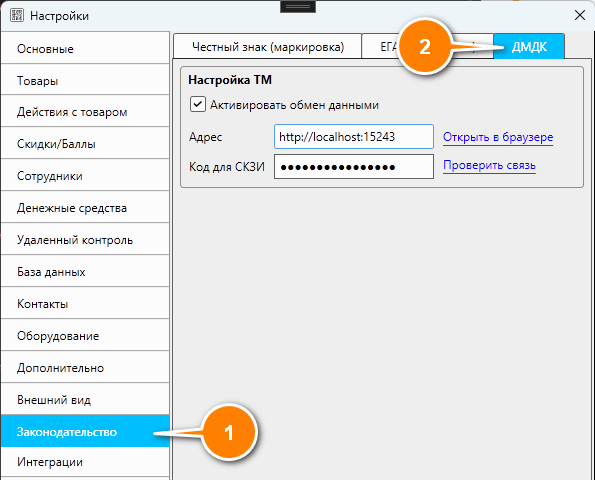The height and width of the screenshot is (480, 595).
Task: Focus the Адрес input field
Action: (354, 137)
